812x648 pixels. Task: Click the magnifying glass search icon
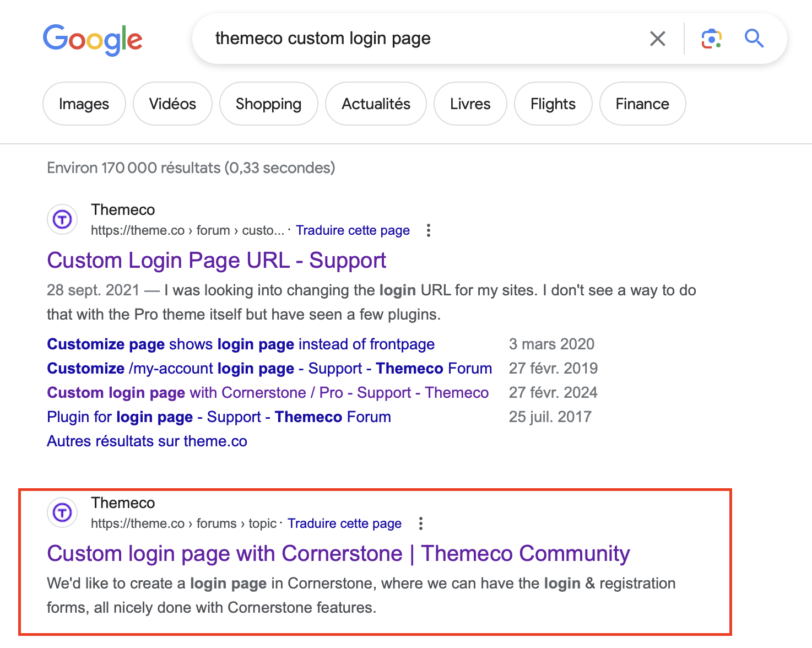click(754, 39)
